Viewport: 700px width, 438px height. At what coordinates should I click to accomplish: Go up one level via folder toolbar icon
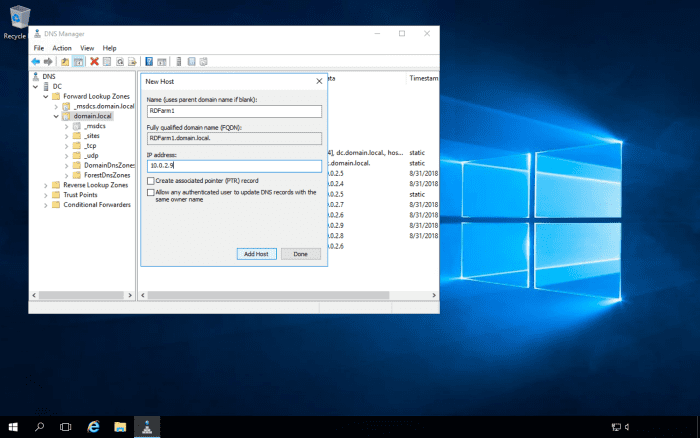click(65, 62)
